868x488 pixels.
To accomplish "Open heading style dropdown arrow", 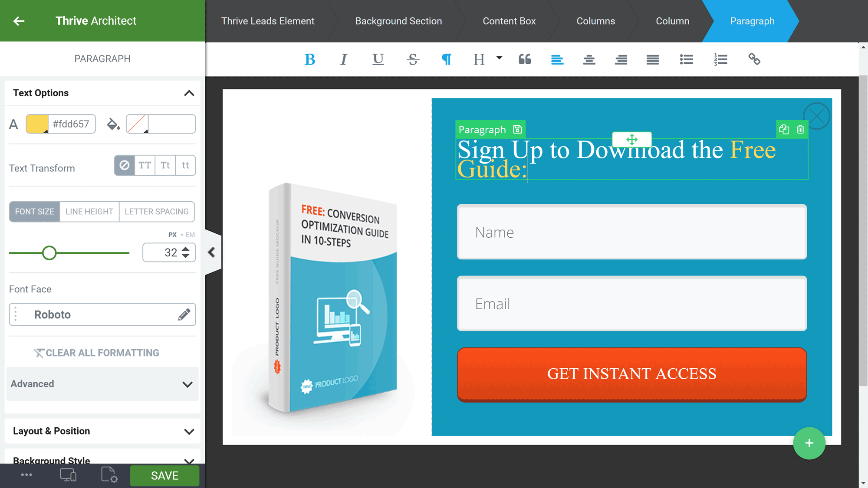I will (x=499, y=57).
